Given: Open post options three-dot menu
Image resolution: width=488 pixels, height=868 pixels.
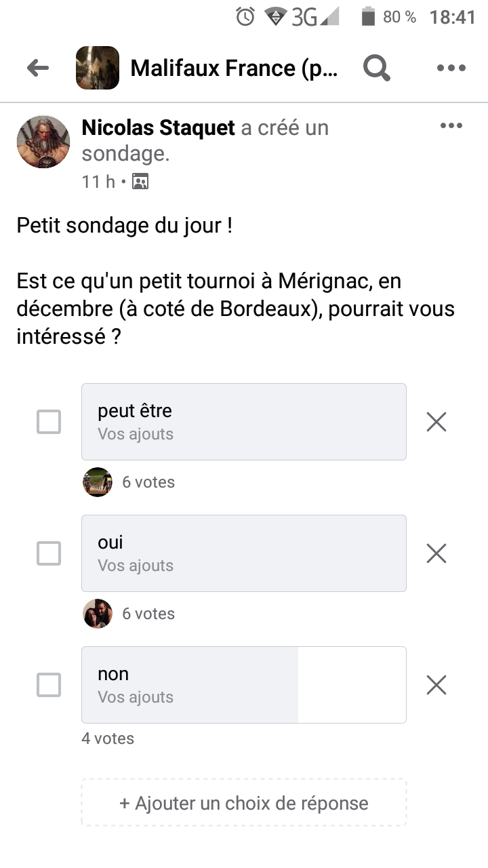Looking at the screenshot, I should point(451,126).
